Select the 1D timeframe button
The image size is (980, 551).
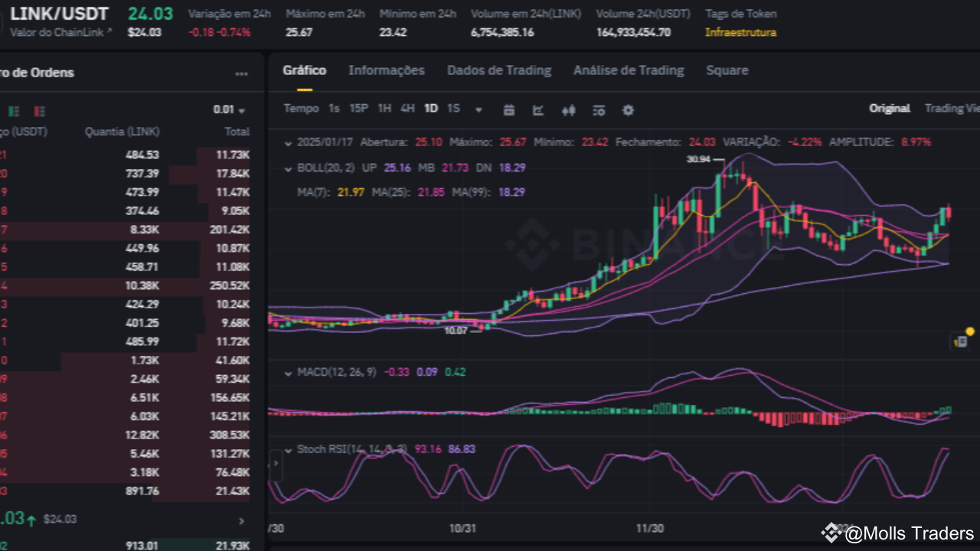tap(430, 108)
